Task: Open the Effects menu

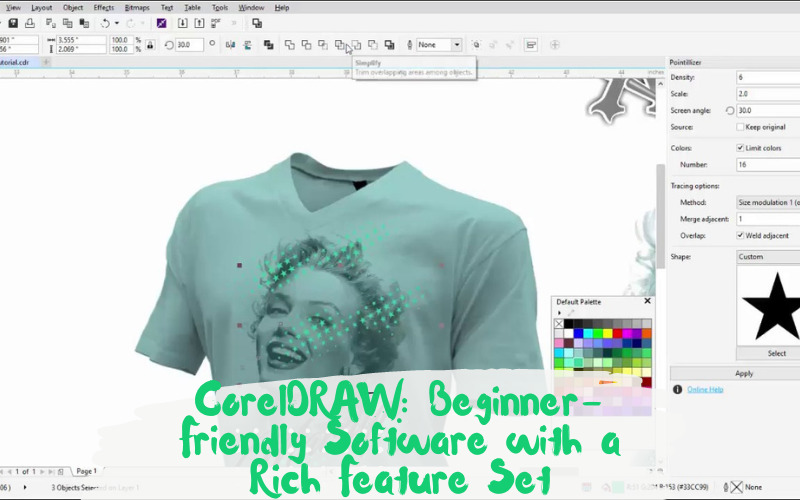Action: pos(104,8)
